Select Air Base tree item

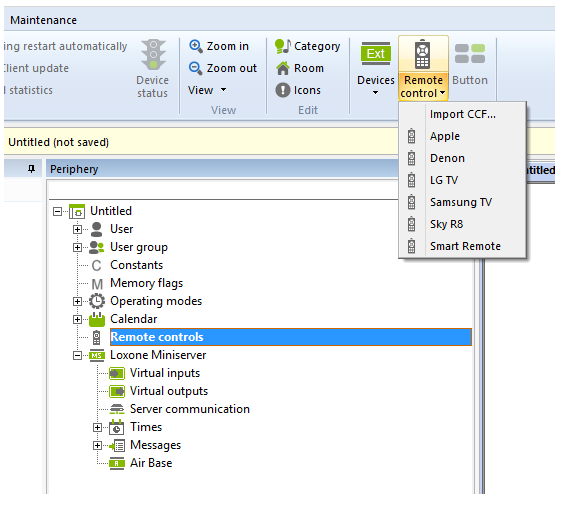151,463
